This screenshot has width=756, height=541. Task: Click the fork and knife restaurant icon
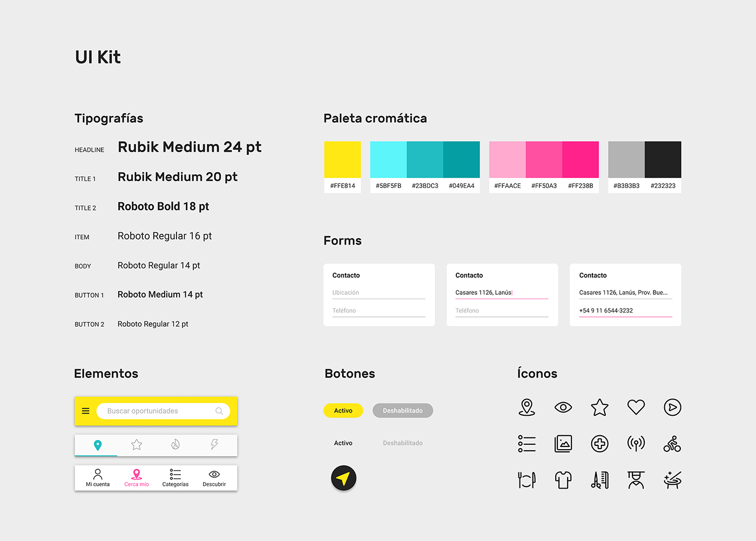tap(526, 479)
